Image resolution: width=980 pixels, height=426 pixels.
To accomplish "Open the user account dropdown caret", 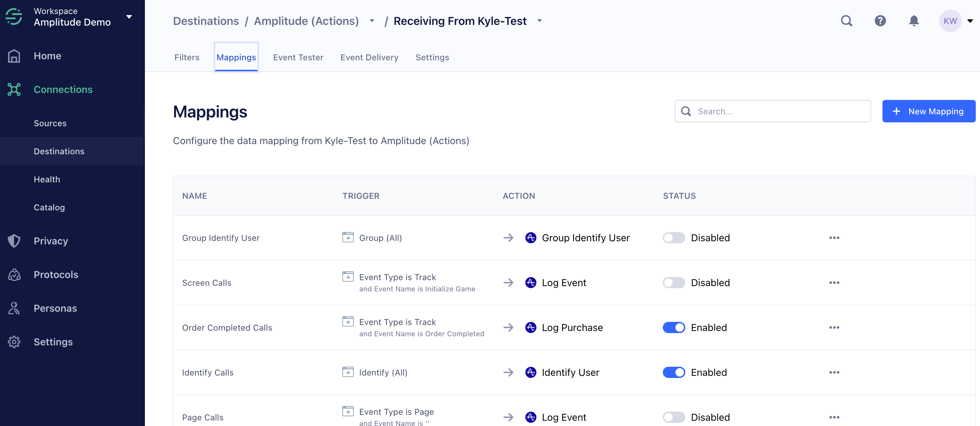I will pyautogui.click(x=970, y=21).
